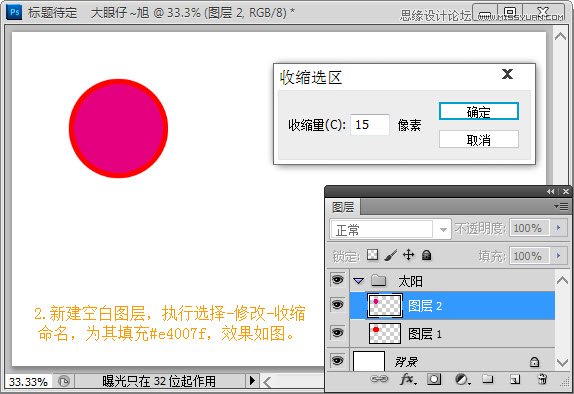This screenshot has height=394, width=574.
Task: Open the 正常 blend mode dropdown
Action: coord(391,230)
